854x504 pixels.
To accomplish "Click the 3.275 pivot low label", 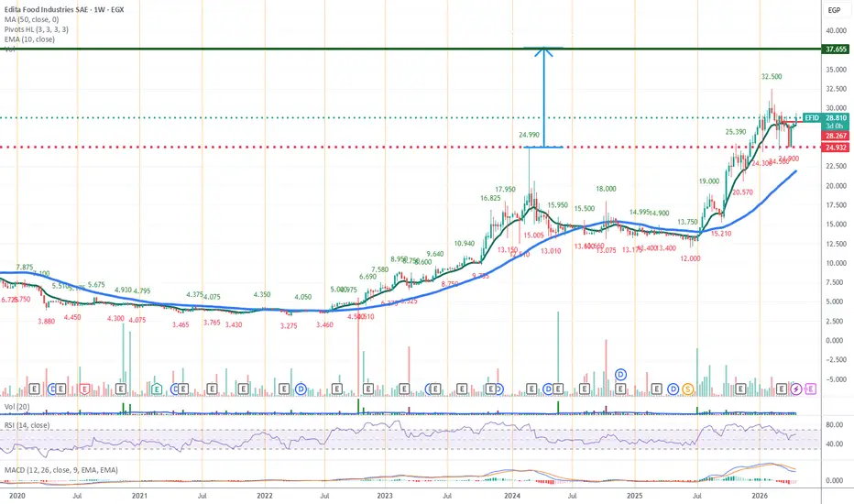I will pos(289,326).
